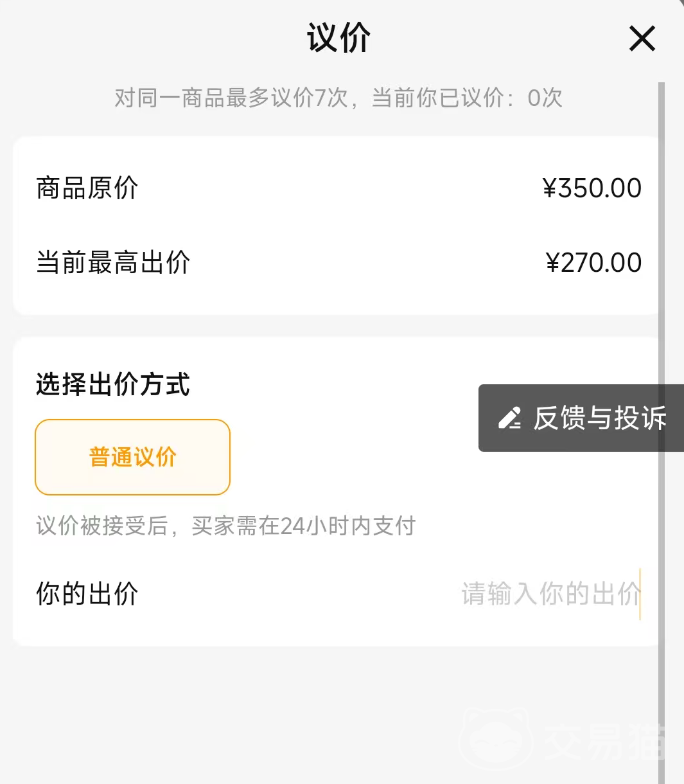The width and height of the screenshot is (684, 784).
Task: Click the 24小时内支付 hint text
Action: pyautogui.click(x=225, y=526)
